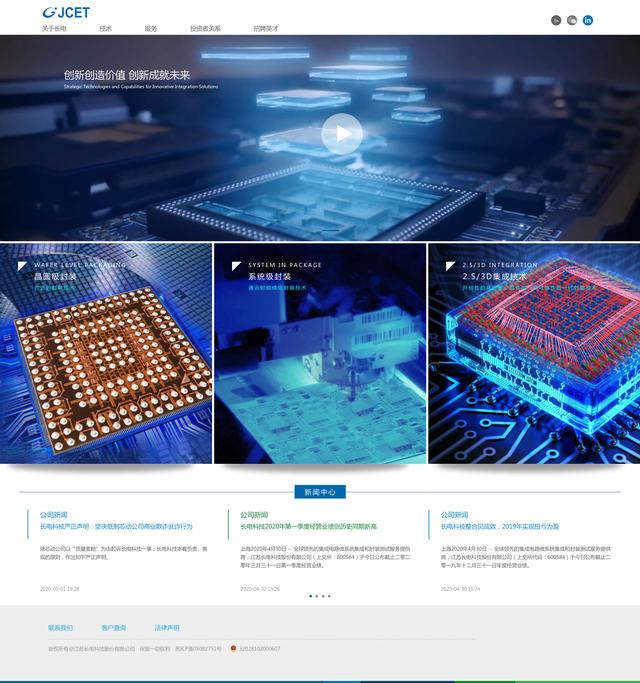Open 关于长电 navigation menu
The width and height of the screenshot is (640, 683).
pyautogui.click(x=54, y=29)
